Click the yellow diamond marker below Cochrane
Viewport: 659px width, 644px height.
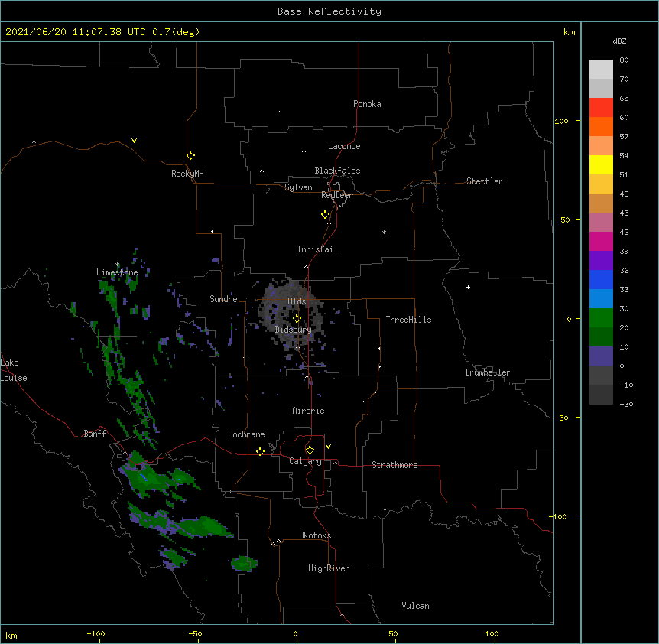pos(260,451)
